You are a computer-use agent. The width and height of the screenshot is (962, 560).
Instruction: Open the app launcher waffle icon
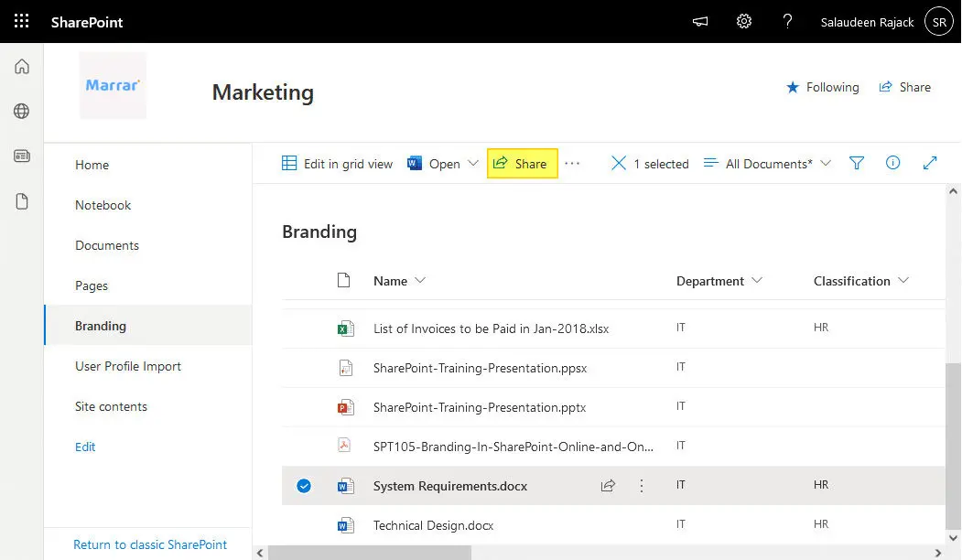(21, 21)
